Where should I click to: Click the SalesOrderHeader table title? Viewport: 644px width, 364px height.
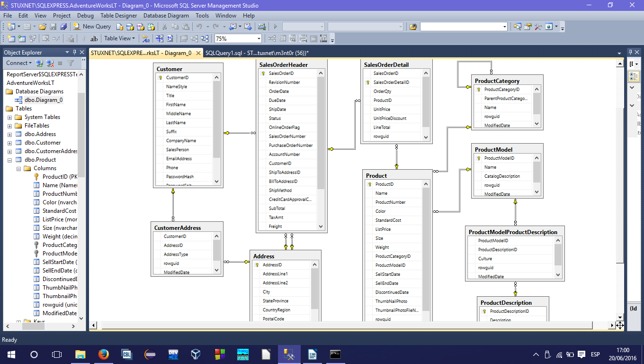(x=284, y=65)
